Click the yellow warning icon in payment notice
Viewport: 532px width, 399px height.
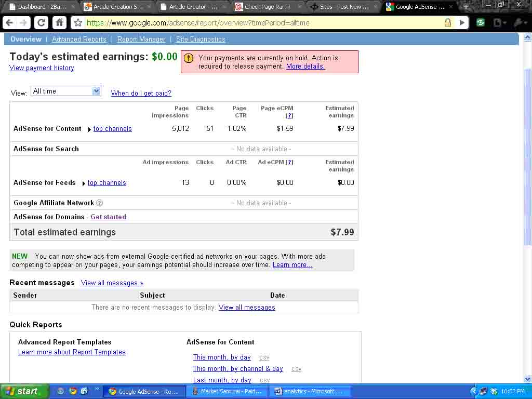[x=189, y=58]
